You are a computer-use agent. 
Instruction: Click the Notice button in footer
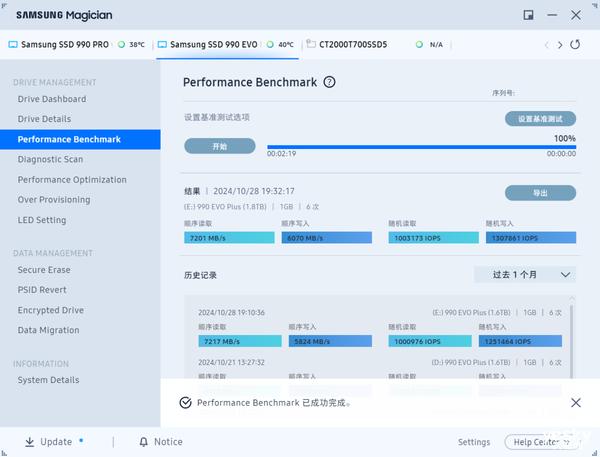161,442
